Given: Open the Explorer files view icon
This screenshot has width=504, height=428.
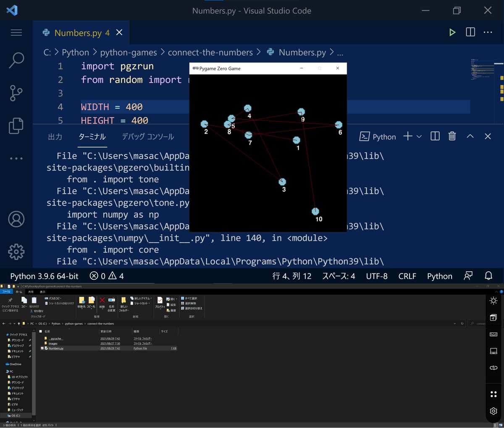Looking at the screenshot, I should pyautogui.click(x=16, y=126).
